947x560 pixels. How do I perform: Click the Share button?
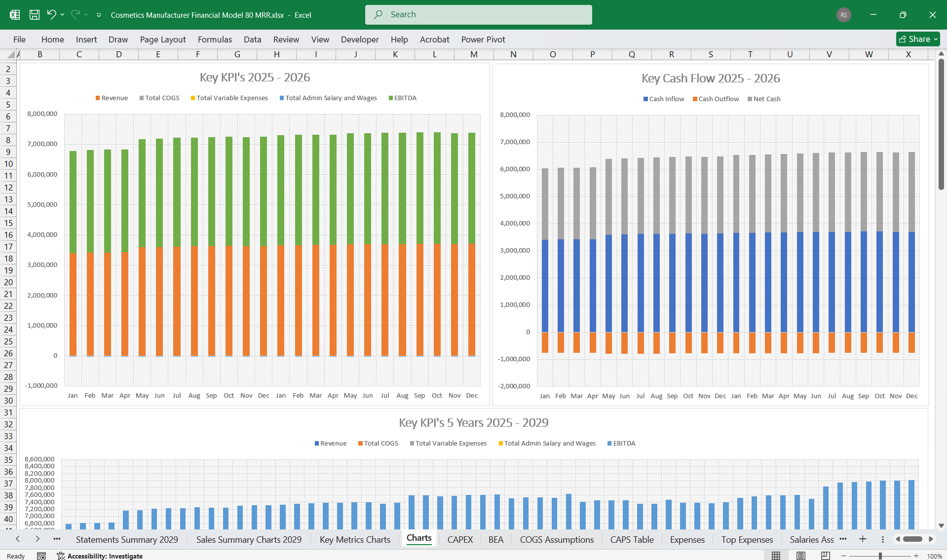coord(916,39)
